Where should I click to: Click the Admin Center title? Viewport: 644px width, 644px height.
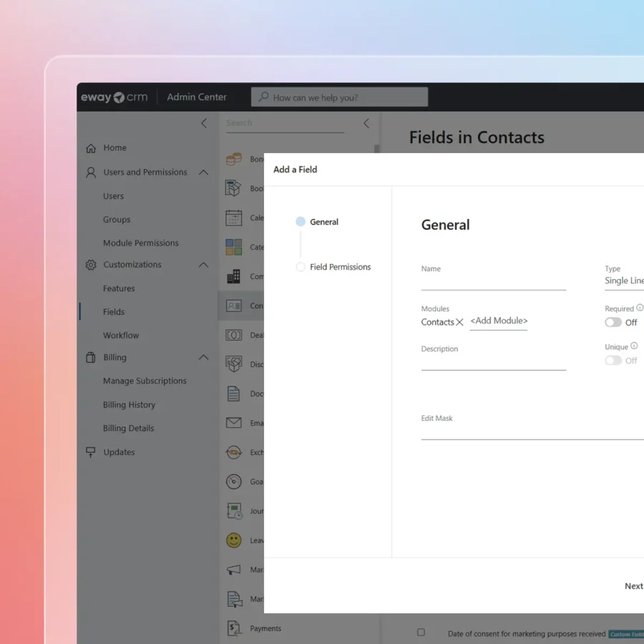[x=197, y=97]
